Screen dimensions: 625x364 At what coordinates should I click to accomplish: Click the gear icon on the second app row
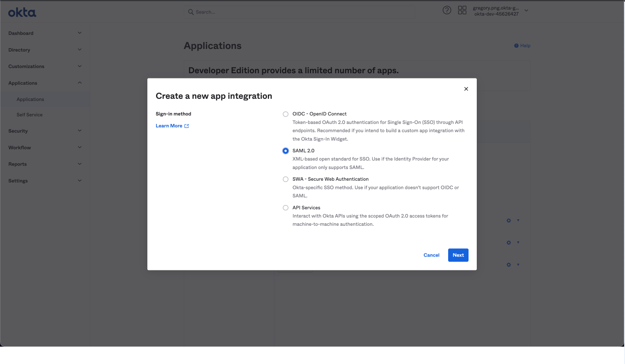pos(508,242)
